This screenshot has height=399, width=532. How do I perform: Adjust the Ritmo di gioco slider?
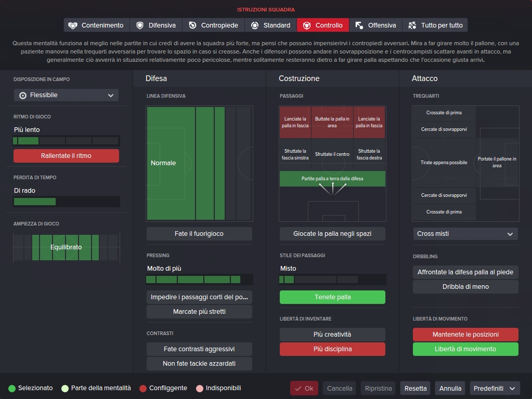click(66, 141)
